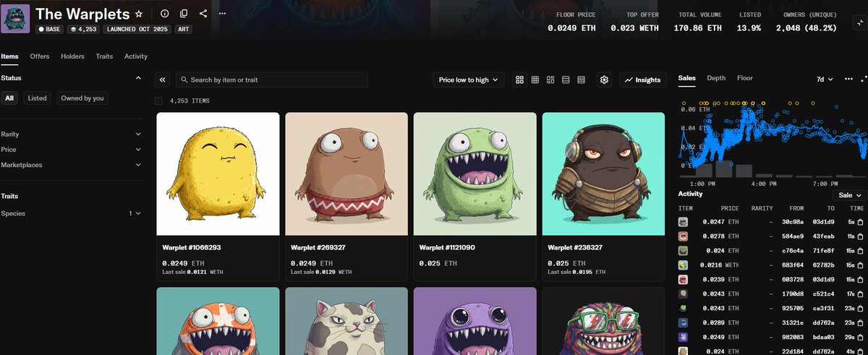Viewport: 868px width, 355px height.
Task: Click The Warplets collection avatar
Action: 15,19
